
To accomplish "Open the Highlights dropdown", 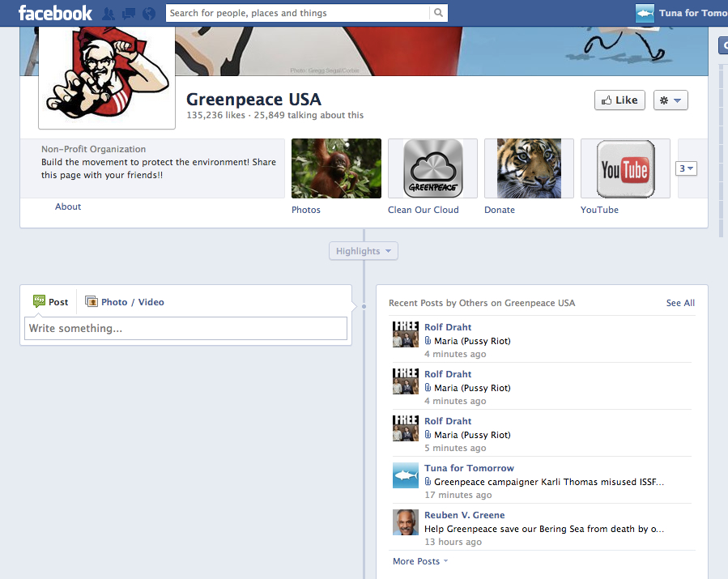I will point(364,251).
